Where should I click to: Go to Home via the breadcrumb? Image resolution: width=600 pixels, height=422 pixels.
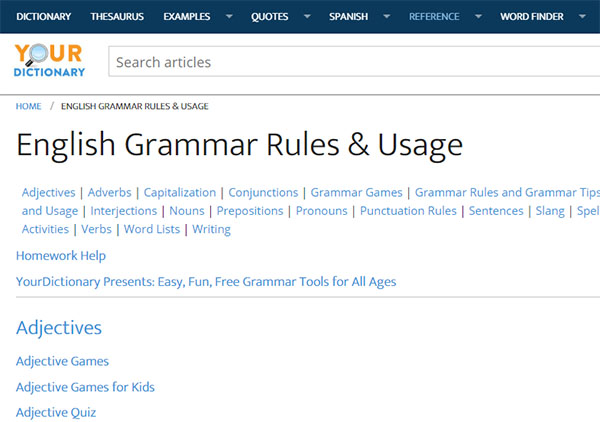28,106
